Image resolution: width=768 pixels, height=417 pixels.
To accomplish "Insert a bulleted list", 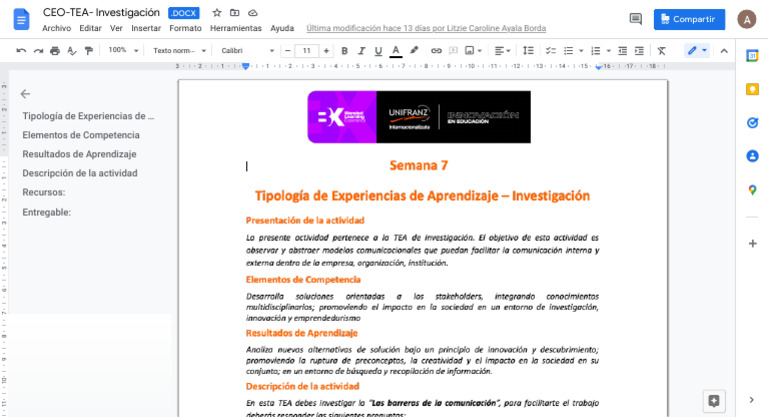I will (x=568, y=50).
